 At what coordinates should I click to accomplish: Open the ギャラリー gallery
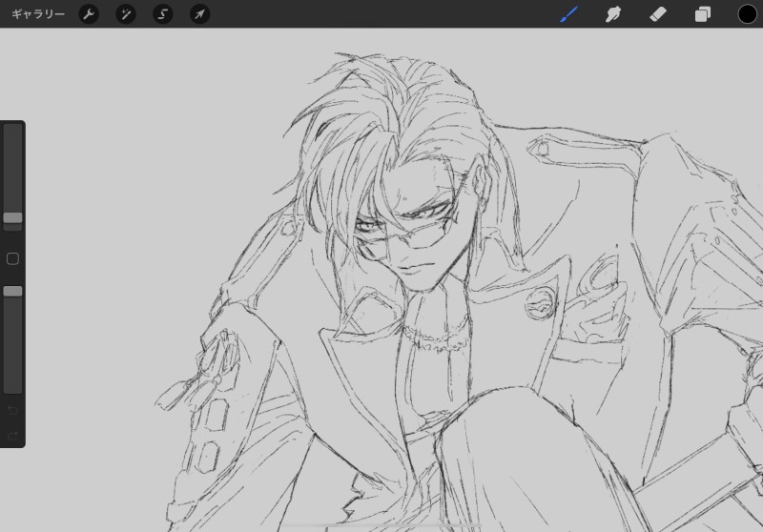coord(38,14)
